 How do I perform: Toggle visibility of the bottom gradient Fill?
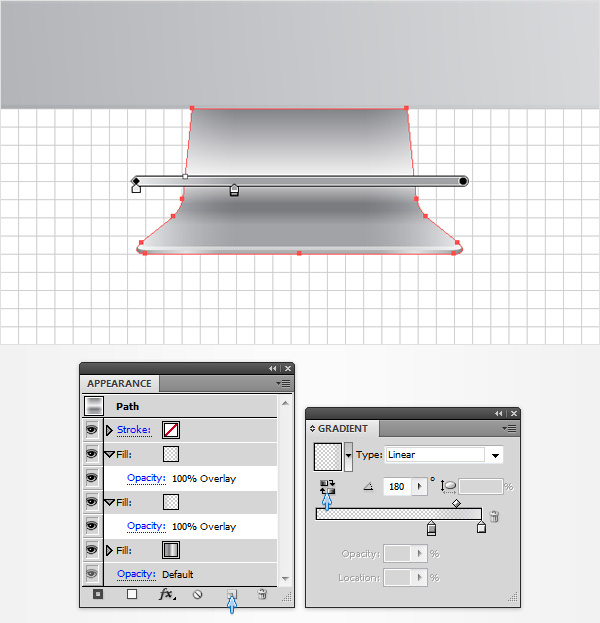pyautogui.click(x=92, y=550)
